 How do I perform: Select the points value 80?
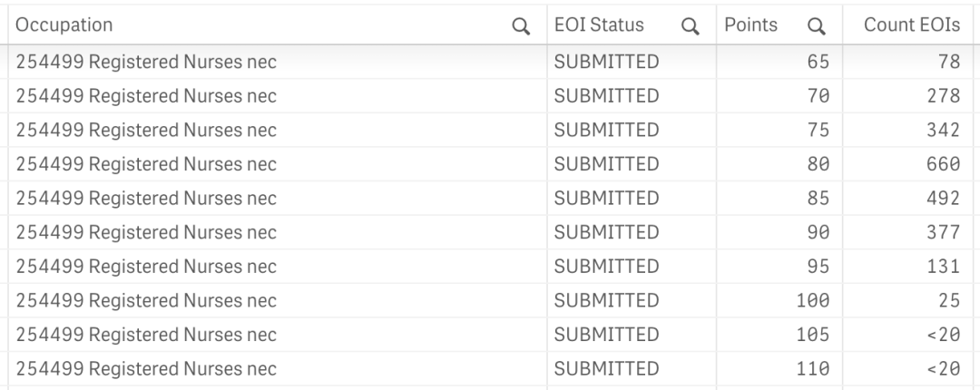818,164
